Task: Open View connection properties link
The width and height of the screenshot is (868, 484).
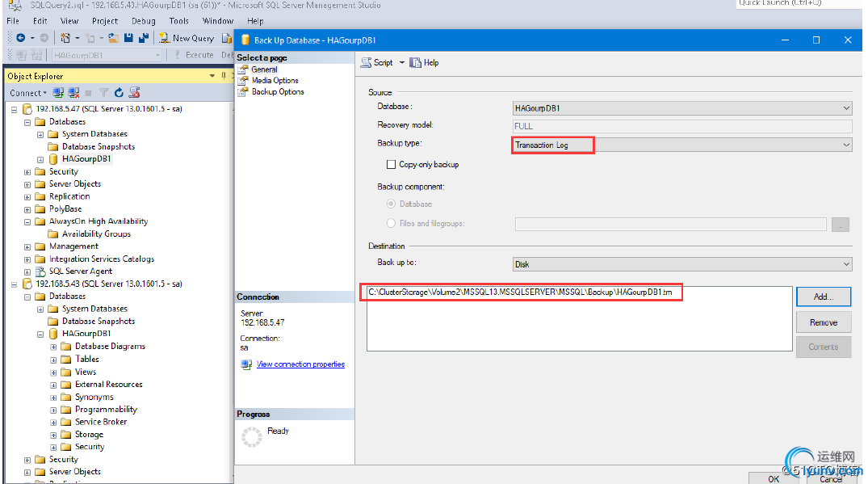Action: [300, 364]
